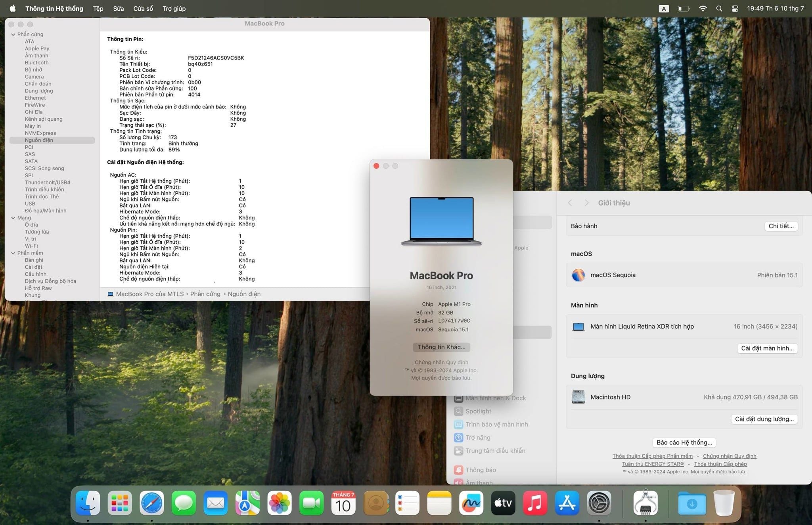Select Đồ họa/Màn hình in the sidebar
812x525 pixels.
46,211
